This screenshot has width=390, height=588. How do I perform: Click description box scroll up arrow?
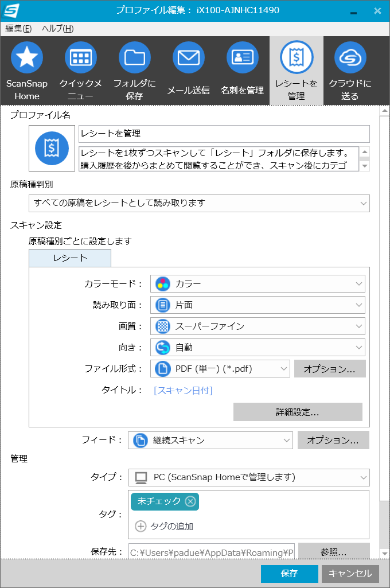pyautogui.click(x=365, y=151)
